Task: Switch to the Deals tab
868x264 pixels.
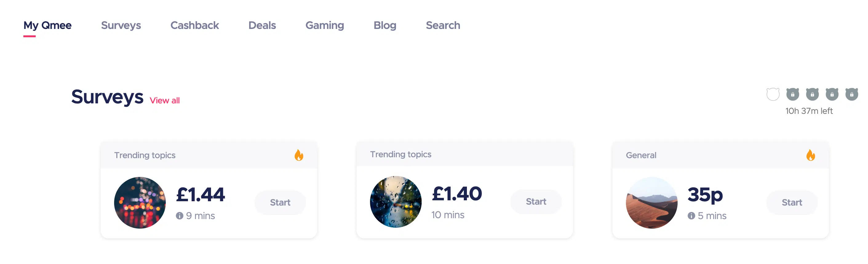Action: pos(262,25)
